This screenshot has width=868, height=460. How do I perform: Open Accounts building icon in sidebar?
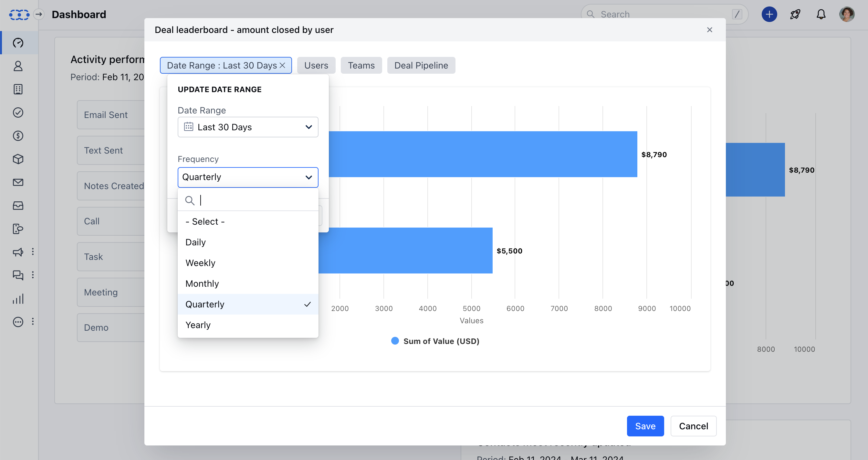click(x=18, y=89)
